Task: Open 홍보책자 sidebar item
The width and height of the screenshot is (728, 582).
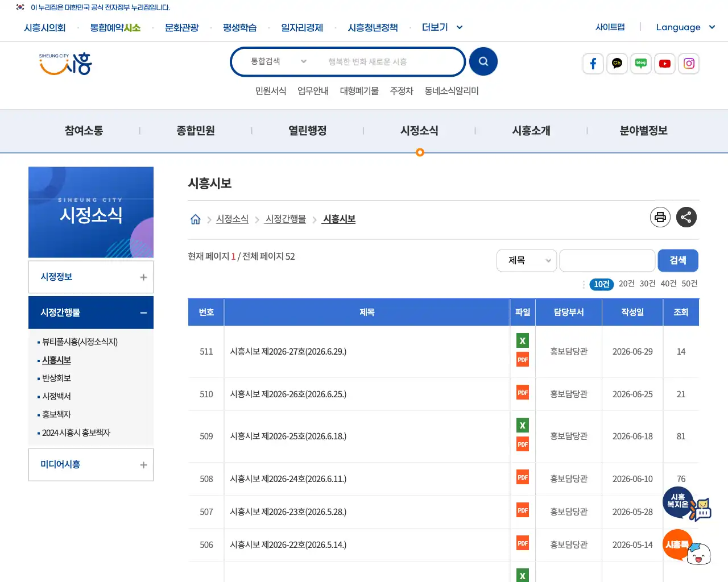Action: pyautogui.click(x=56, y=414)
